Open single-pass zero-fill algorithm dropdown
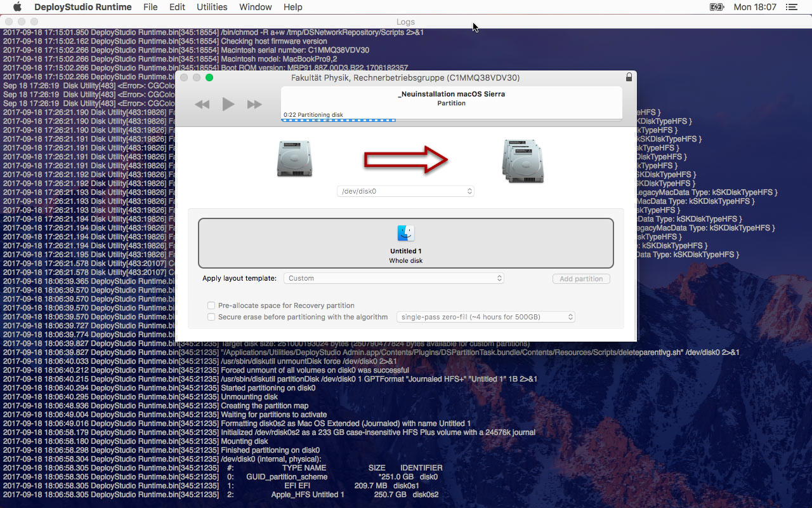This screenshot has height=508, width=812. (485, 317)
